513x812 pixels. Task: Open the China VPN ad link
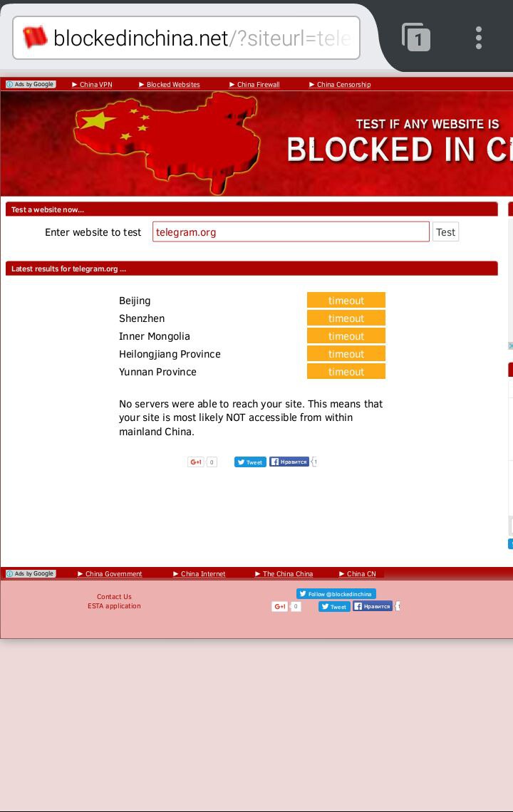tap(92, 85)
